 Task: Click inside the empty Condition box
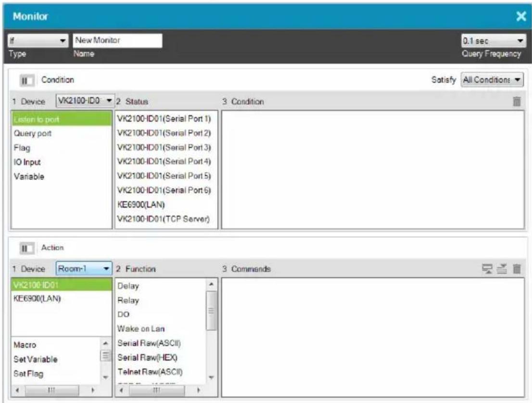(x=373, y=170)
